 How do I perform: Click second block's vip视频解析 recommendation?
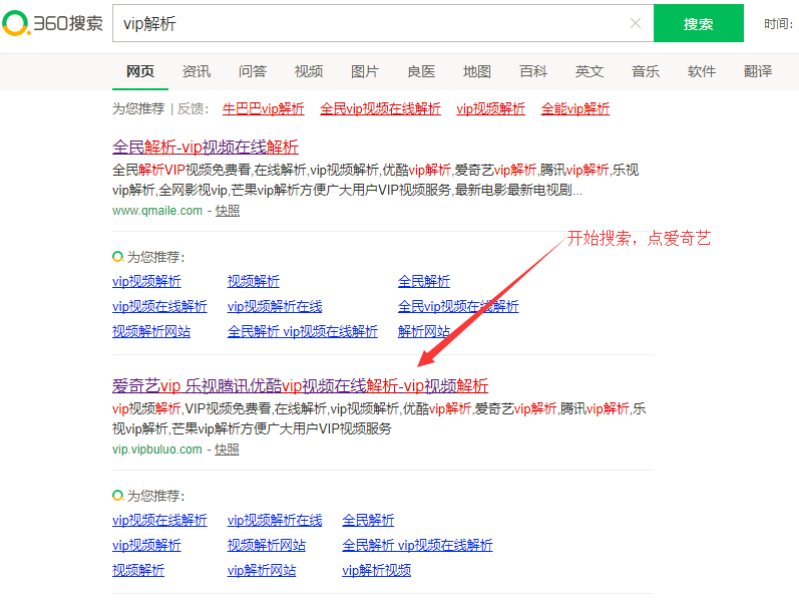coord(147,545)
